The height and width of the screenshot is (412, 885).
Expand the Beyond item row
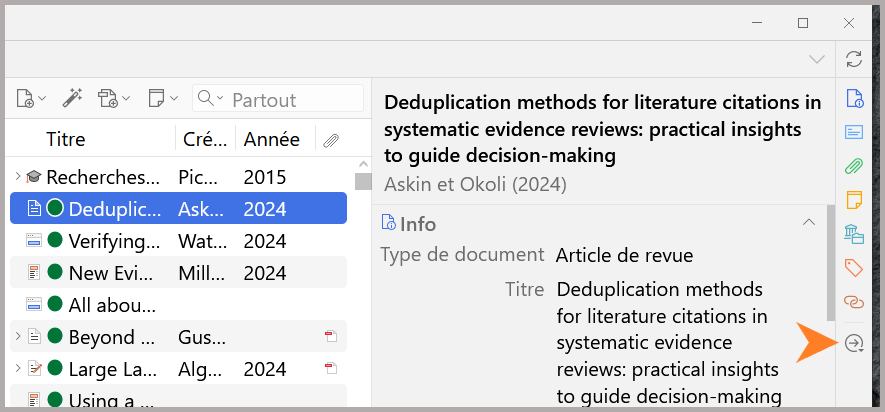(x=18, y=337)
